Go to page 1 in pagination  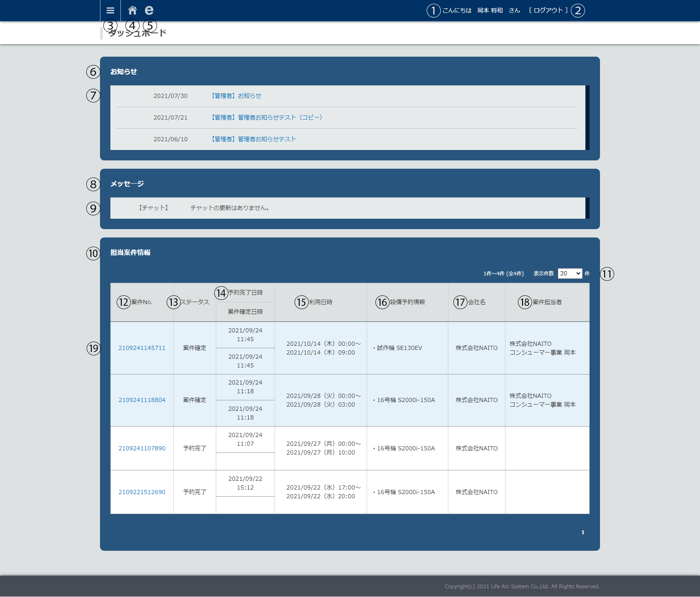[x=582, y=532]
